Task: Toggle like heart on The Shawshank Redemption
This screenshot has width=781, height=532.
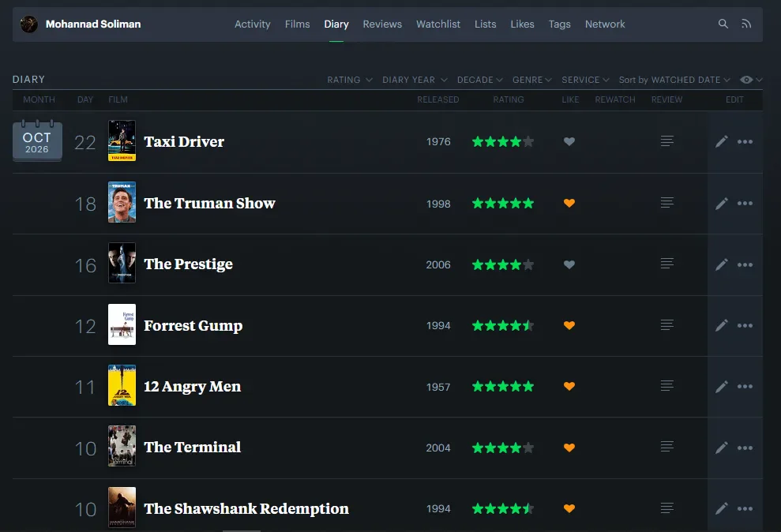Action: pyautogui.click(x=569, y=508)
